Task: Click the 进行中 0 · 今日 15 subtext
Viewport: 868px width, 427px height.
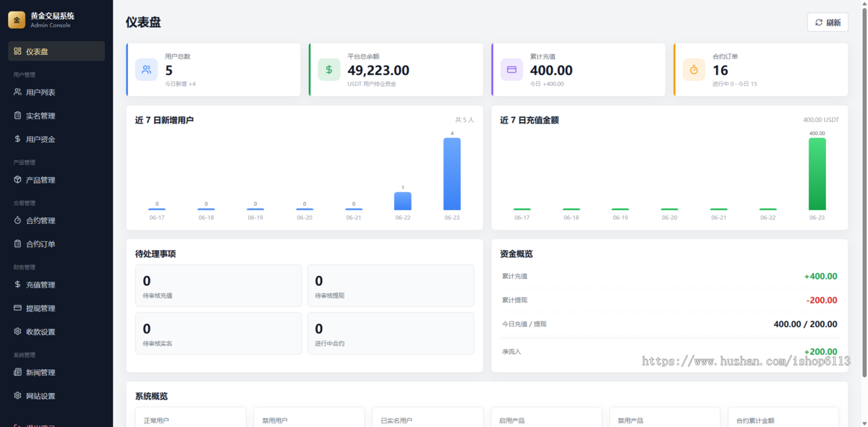Action: [x=734, y=84]
